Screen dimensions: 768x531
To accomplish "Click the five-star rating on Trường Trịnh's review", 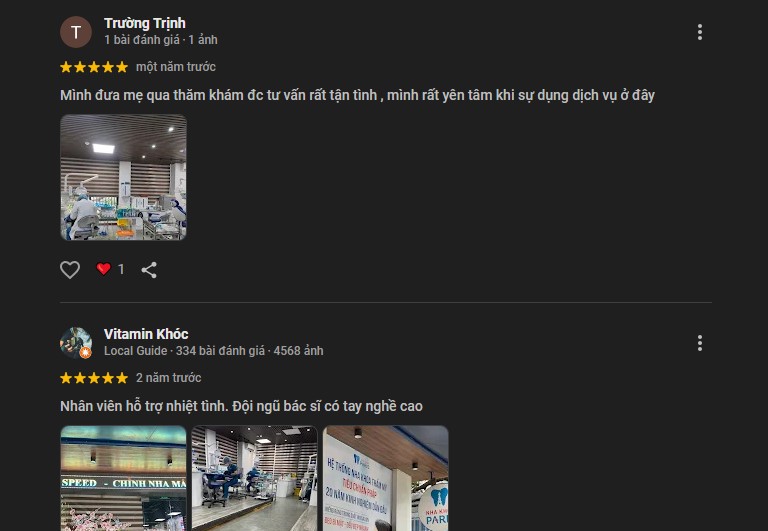I will coord(94,67).
